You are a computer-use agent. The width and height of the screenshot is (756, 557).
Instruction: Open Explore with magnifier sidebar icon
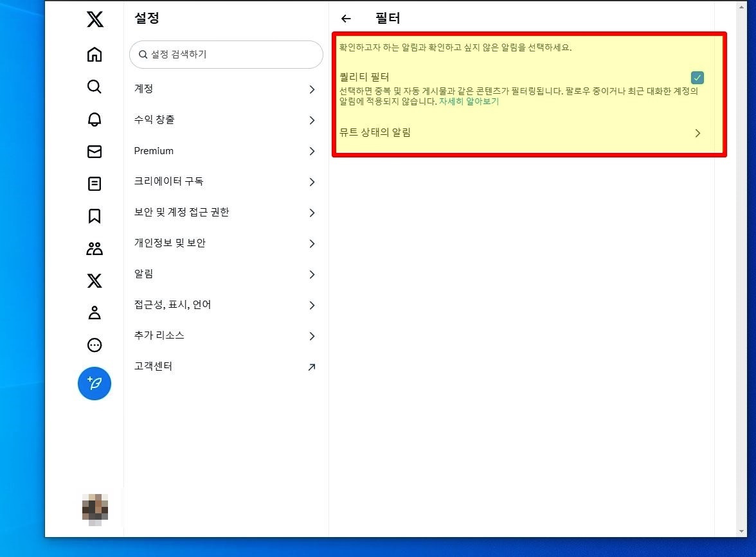94,87
